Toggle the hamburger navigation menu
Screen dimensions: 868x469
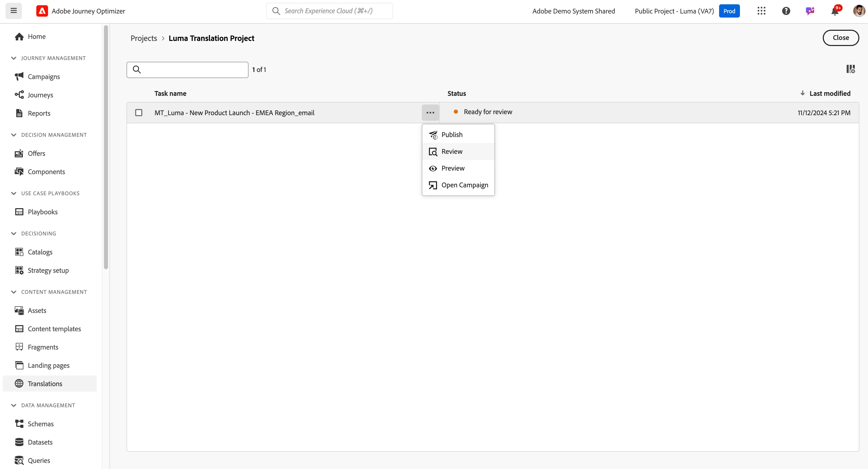tap(14, 11)
